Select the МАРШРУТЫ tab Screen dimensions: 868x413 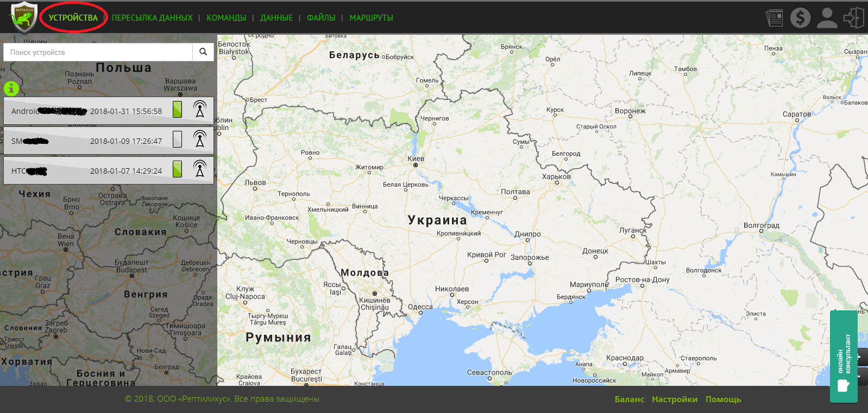pos(371,18)
